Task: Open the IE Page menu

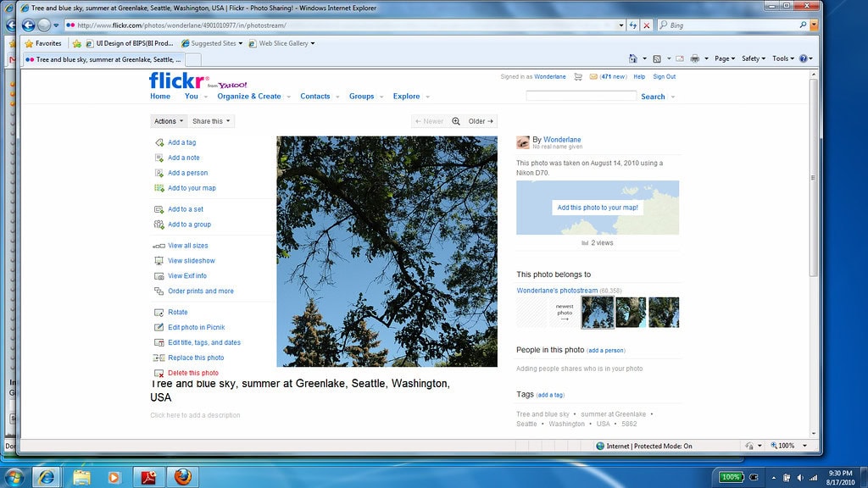Action: click(x=725, y=58)
